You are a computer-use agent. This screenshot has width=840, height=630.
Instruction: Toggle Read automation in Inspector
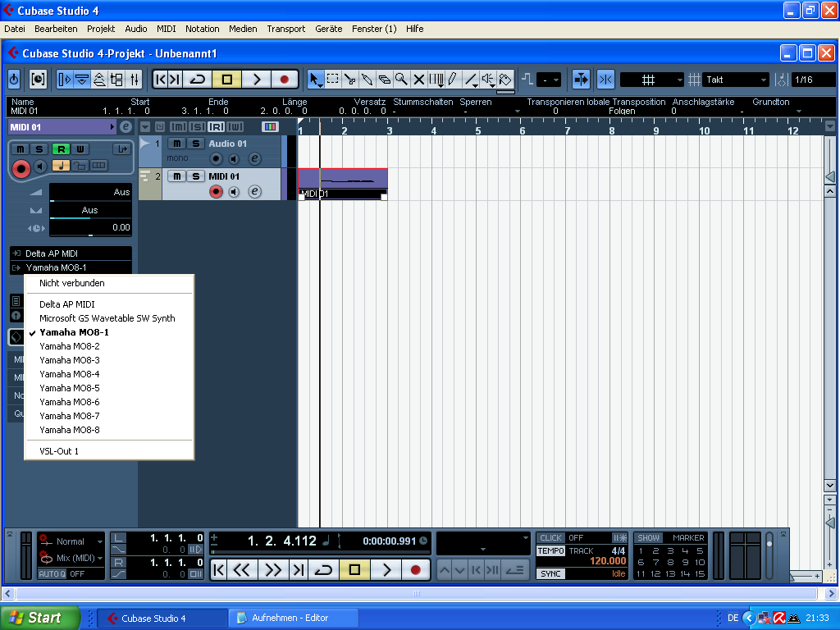point(61,149)
